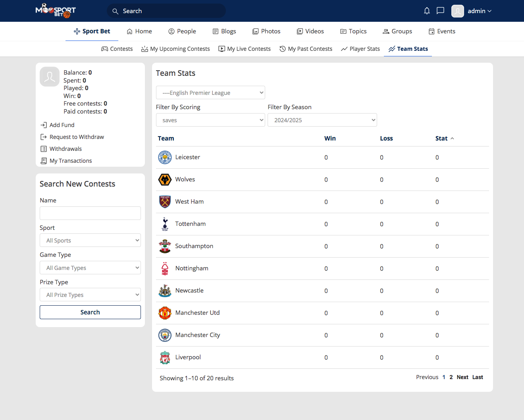524x420 pixels.
Task: Click the Previous page link
Action: [427, 377]
